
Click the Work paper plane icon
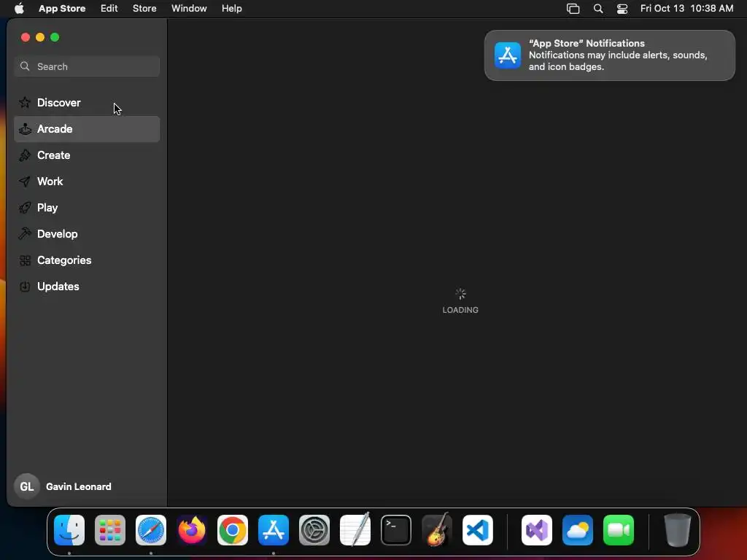coord(25,182)
